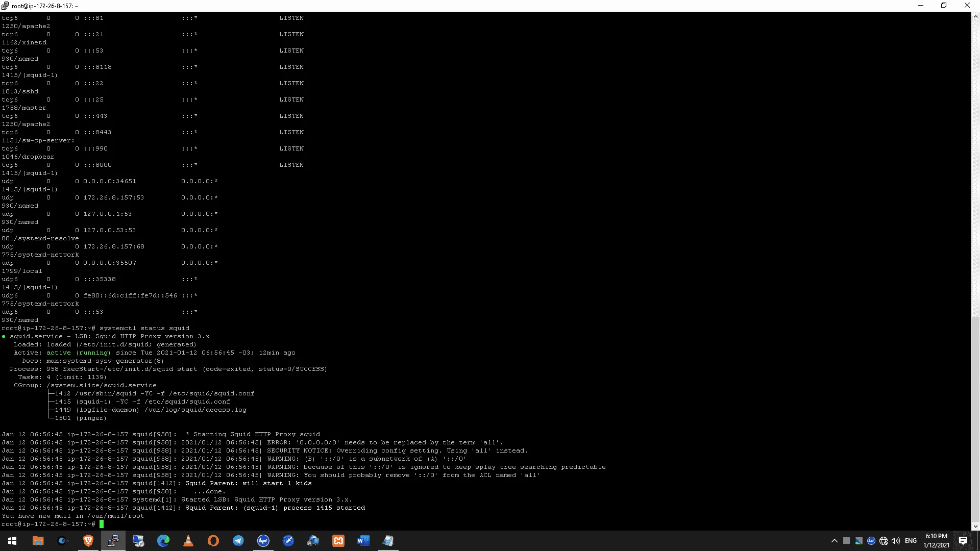Open File Explorer from the taskbar
Image resolution: width=980 pixels, height=551 pixels.
[38, 541]
